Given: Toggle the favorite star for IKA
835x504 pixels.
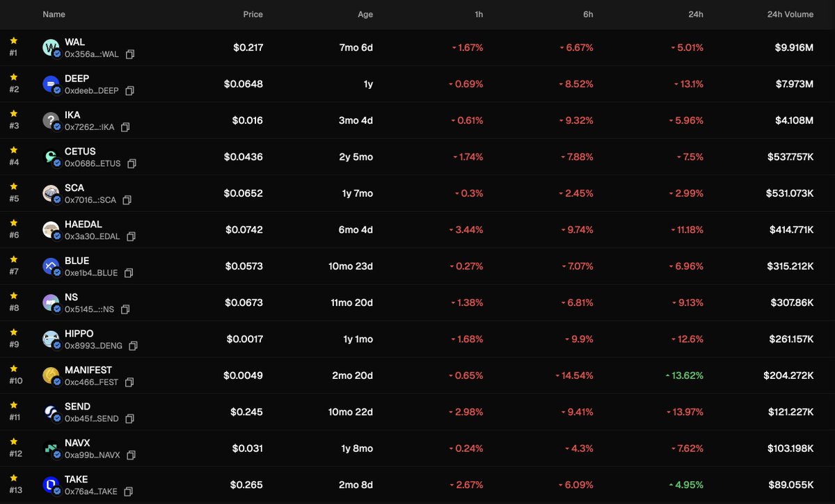Looking at the screenshot, I should tap(14, 114).
